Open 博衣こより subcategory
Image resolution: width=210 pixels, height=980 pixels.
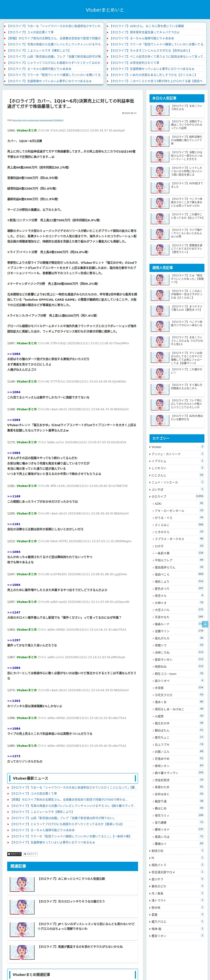pyautogui.click(x=178, y=582)
